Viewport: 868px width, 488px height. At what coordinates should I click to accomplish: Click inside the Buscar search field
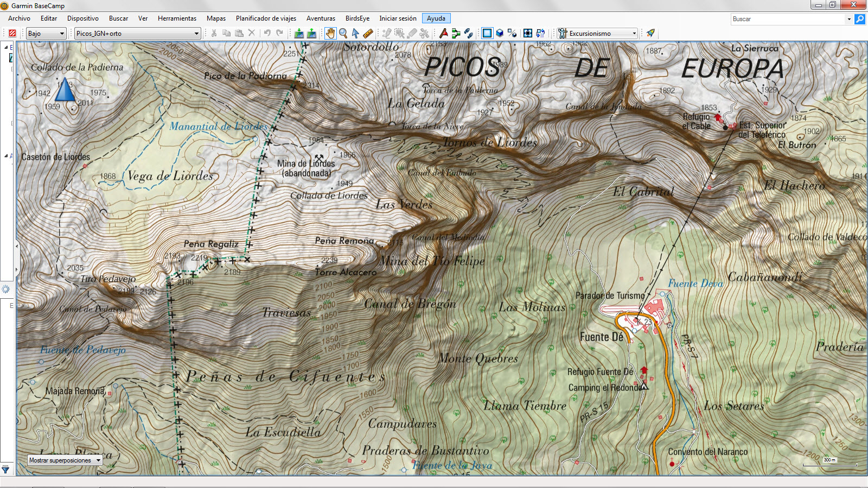click(787, 18)
